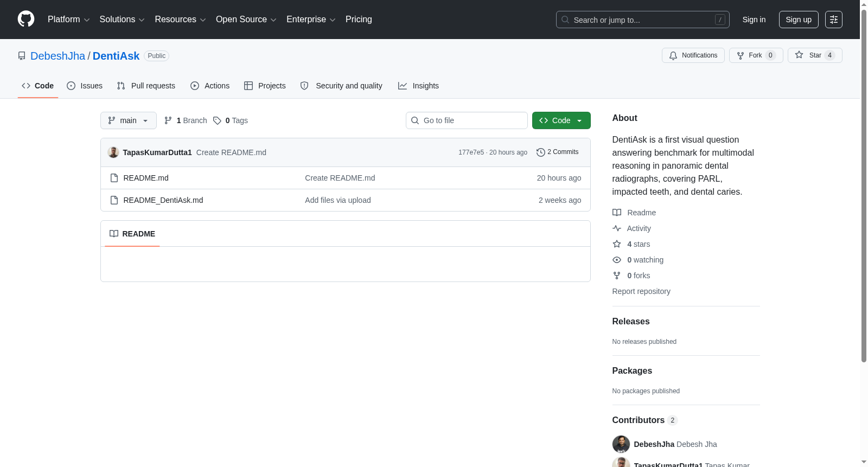Screen dimensions: 868x467
Task: Open the GitHub homepage logo
Action: pos(26,19)
